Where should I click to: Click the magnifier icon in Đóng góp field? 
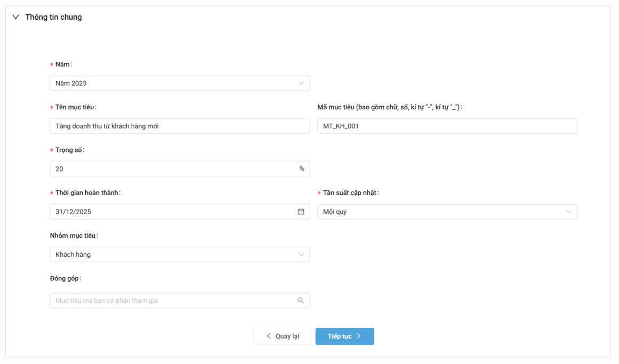301,301
